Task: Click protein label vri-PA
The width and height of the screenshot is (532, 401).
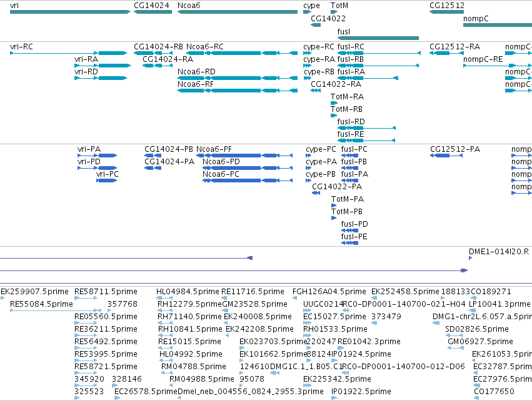Action: [89, 149]
